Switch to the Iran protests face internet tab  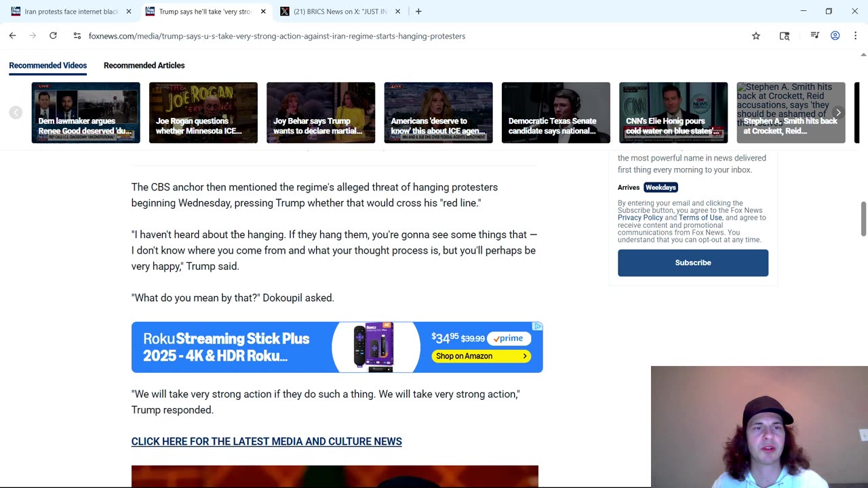pos(71,12)
